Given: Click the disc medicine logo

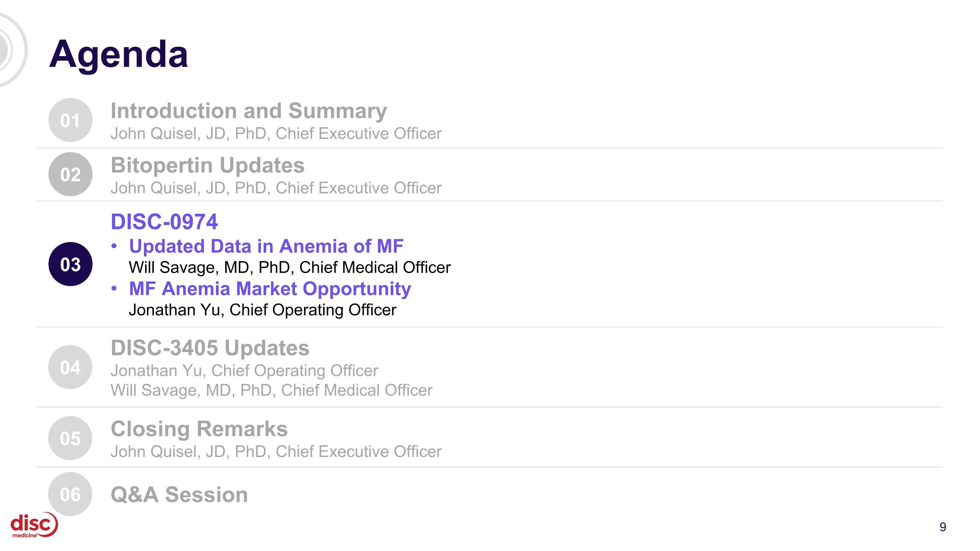Looking at the screenshot, I should coord(34,525).
